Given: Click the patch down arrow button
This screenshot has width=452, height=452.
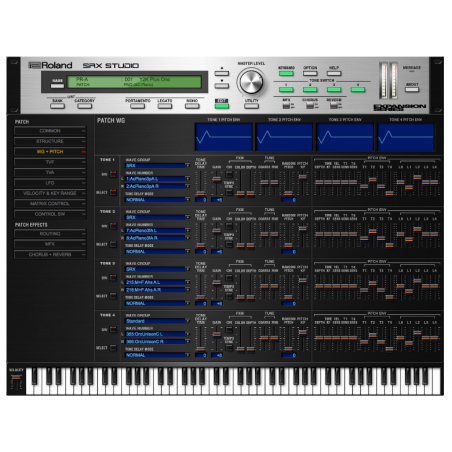Looking at the screenshot, I should point(222,86).
